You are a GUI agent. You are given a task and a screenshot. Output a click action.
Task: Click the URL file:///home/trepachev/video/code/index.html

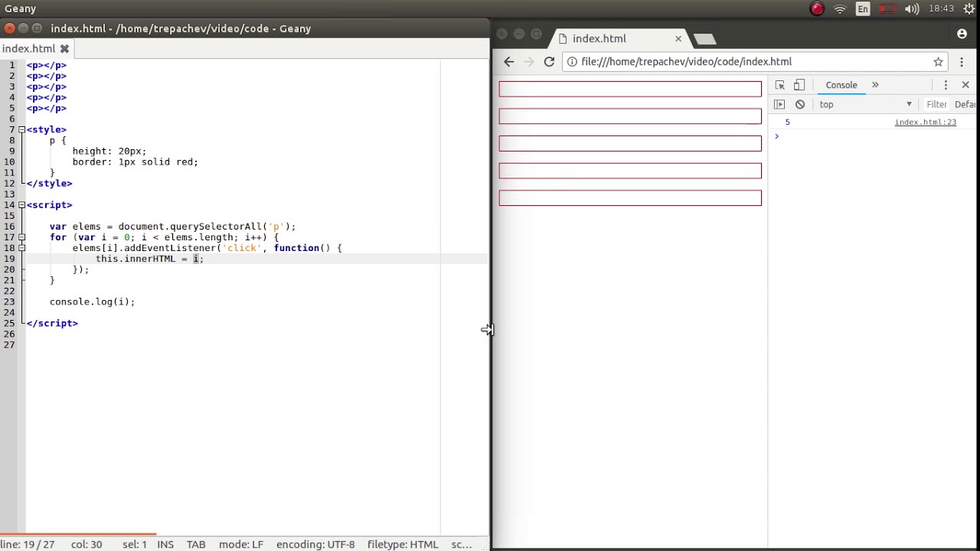[686, 61]
